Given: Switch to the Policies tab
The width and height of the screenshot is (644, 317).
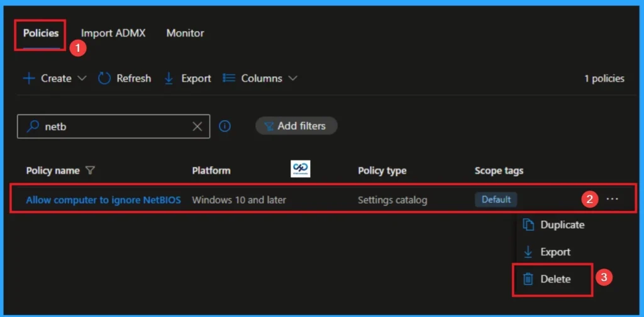Looking at the screenshot, I should point(41,33).
